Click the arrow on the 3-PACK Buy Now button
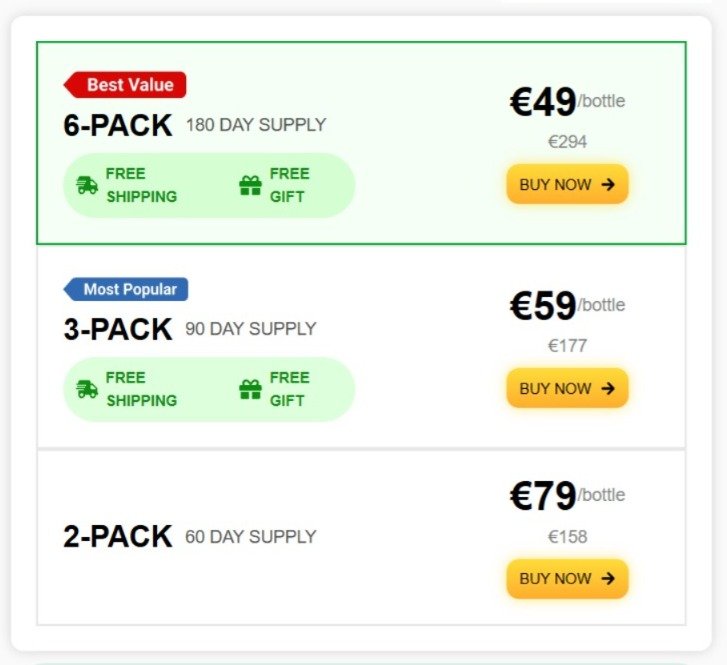Viewport: 727px width, 665px height. (x=609, y=389)
